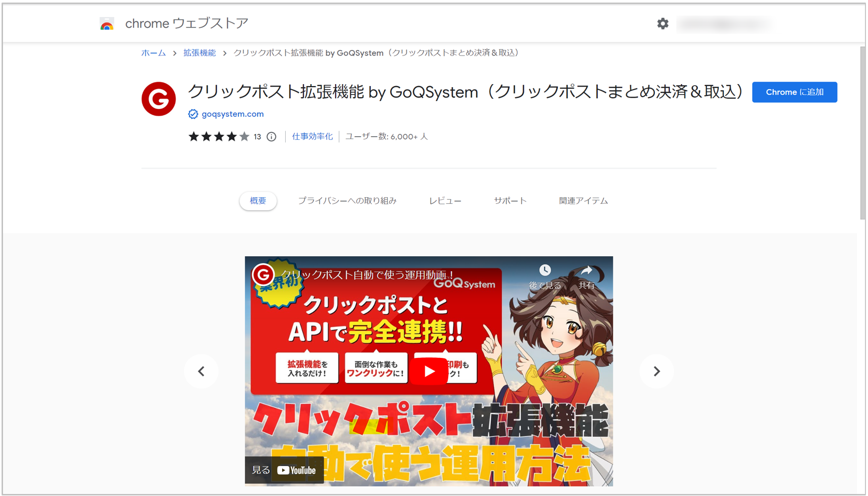Open the レビュー tab
Screen dimensions: 868x496
(445, 201)
